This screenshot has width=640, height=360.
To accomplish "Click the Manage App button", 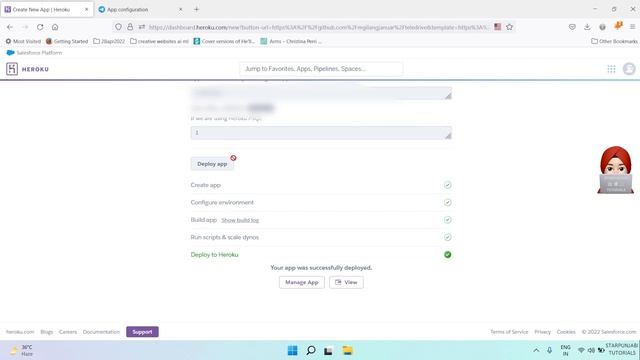I will point(302,282).
